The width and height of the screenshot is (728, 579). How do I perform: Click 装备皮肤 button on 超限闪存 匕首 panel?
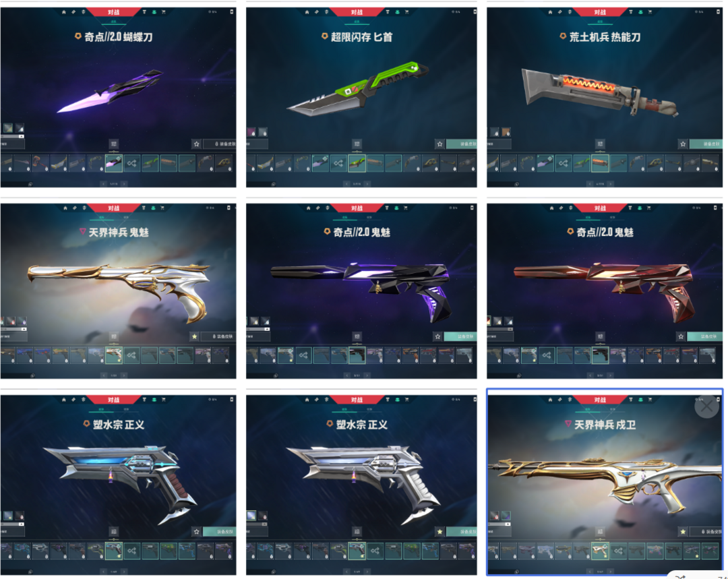(462, 144)
